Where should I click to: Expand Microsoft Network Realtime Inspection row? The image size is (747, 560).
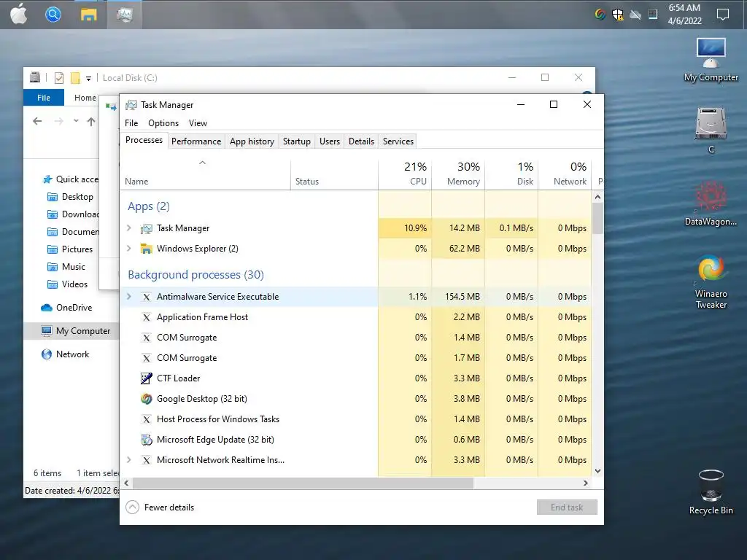click(128, 460)
